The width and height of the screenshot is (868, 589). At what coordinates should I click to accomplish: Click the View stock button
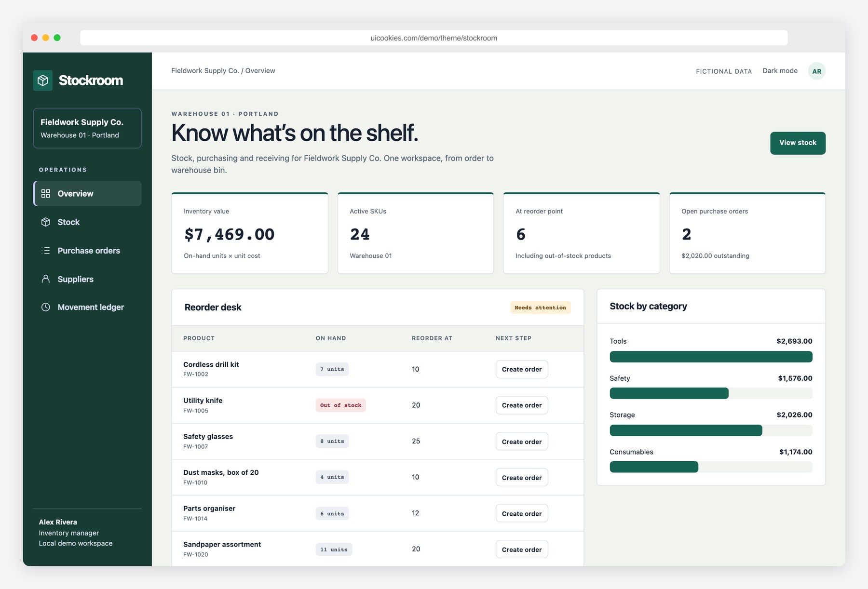pos(798,143)
